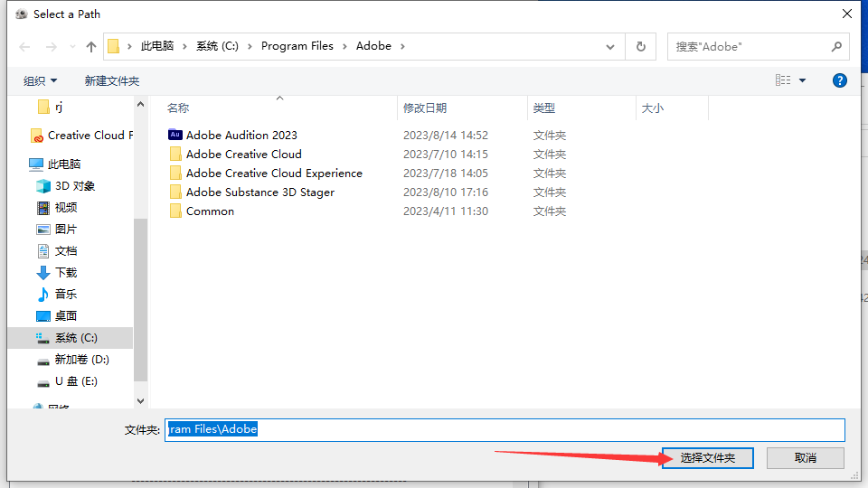Click Adobe Substance 3D Stager folder icon
The width and height of the screenshot is (868, 488).
(x=175, y=192)
